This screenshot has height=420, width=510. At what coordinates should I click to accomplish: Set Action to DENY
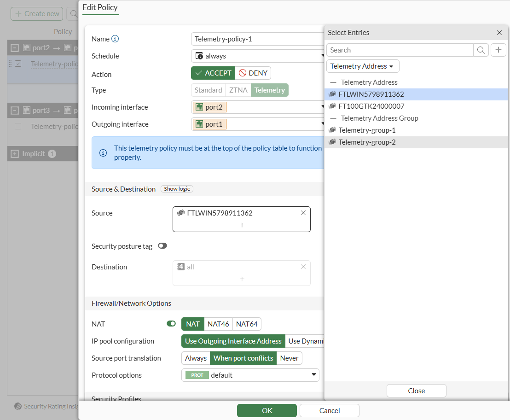(253, 73)
